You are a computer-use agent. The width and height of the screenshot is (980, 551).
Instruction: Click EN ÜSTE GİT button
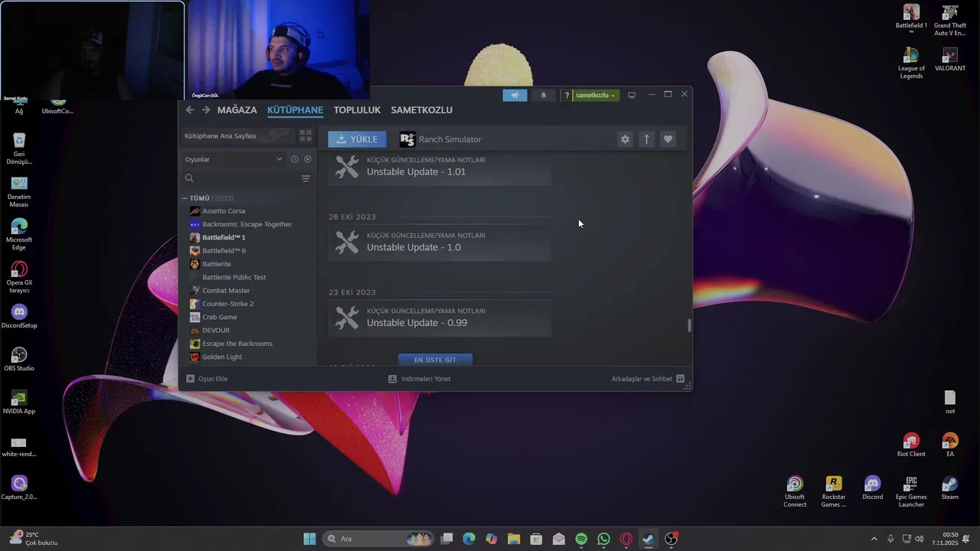[x=435, y=360]
